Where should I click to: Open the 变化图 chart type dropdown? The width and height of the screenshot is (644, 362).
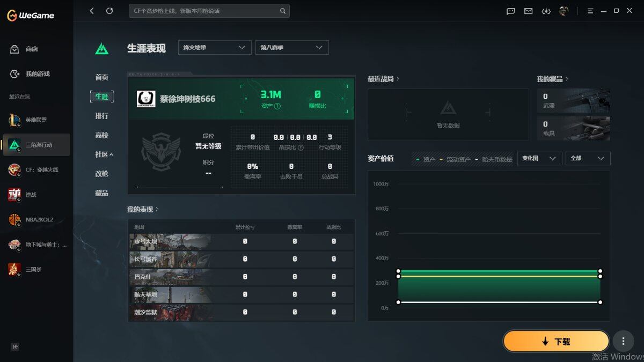(x=539, y=158)
